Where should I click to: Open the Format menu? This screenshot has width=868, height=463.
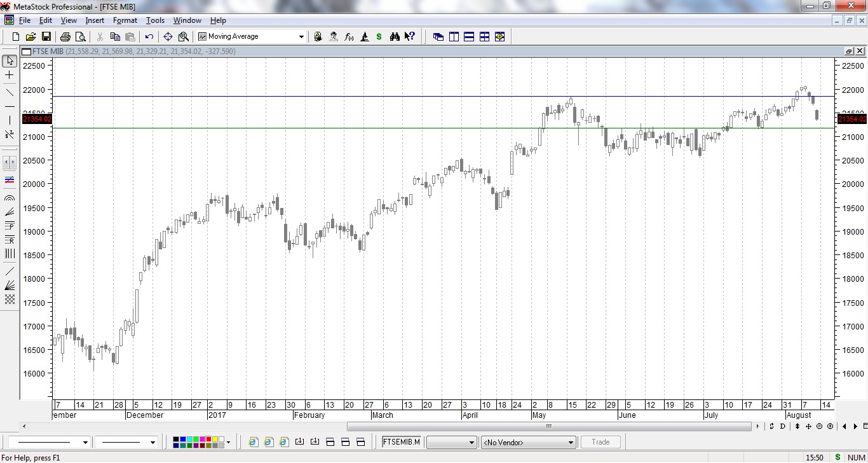coord(125,20)
